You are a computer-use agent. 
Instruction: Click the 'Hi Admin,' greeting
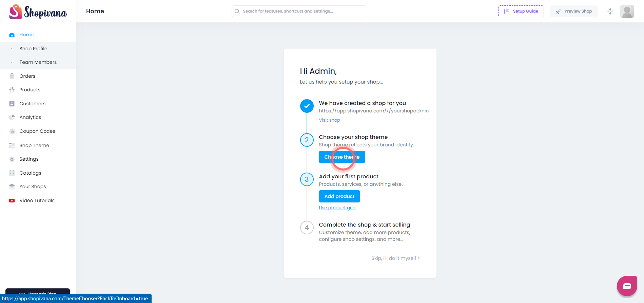318,71
